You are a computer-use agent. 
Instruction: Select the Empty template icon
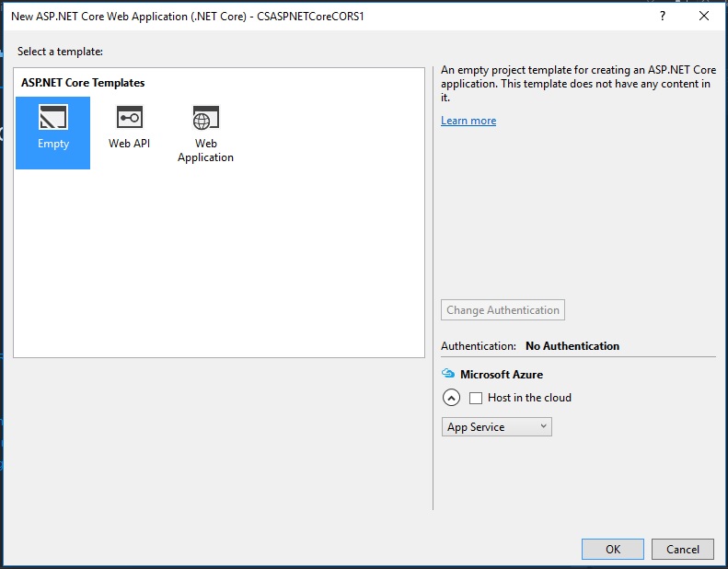click(53, 117)
